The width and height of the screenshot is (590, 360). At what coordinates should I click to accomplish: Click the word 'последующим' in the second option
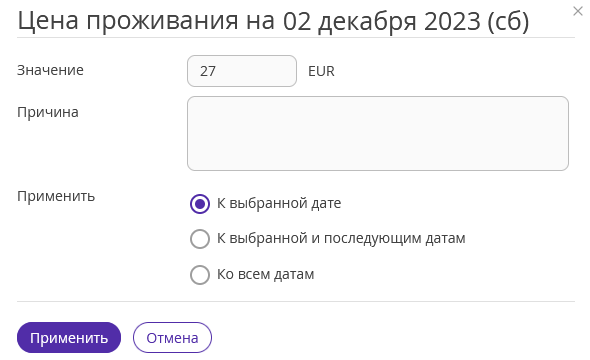pos(373,238)
